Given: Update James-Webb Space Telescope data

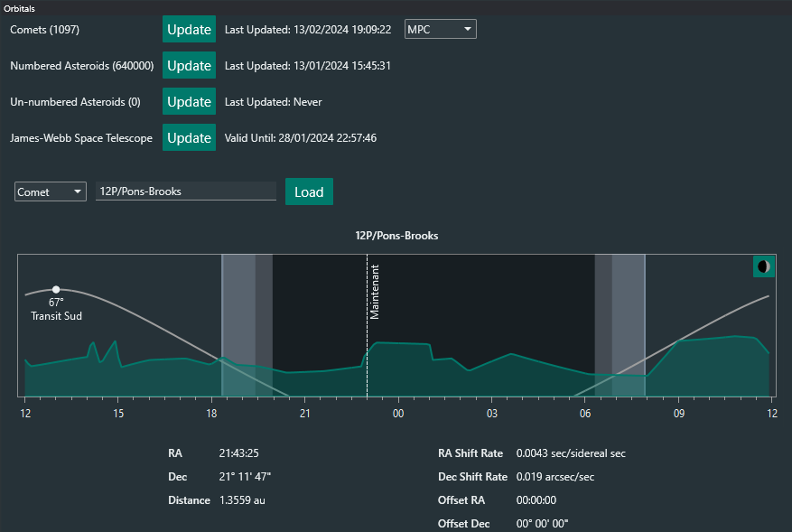Looking at the screenshot, I should click(189, 138).
